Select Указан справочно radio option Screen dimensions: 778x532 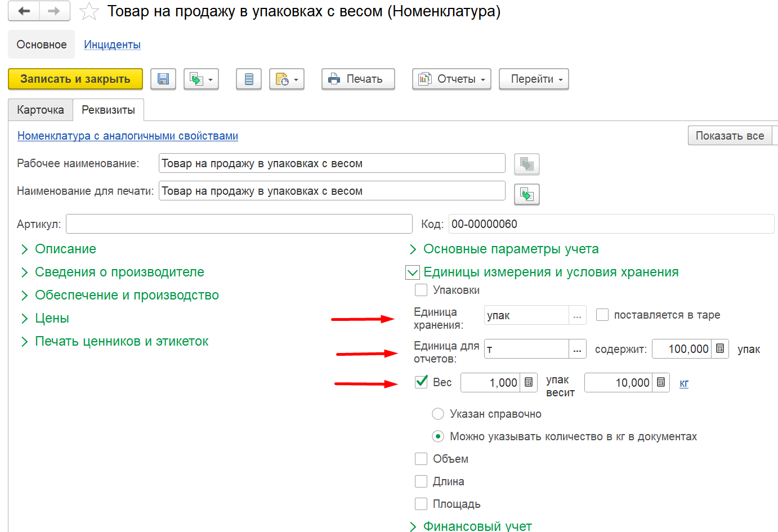click(x=438, y=414)
